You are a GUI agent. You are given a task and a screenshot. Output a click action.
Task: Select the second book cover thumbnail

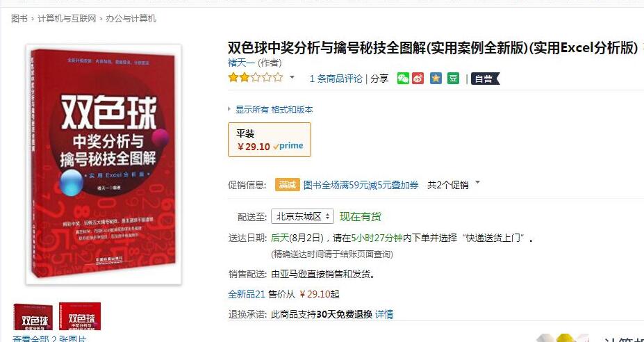[x=80, y=316]
